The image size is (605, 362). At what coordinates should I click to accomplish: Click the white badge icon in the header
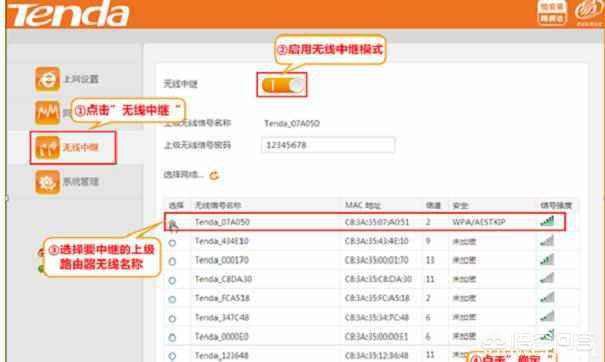coord(552,13)
